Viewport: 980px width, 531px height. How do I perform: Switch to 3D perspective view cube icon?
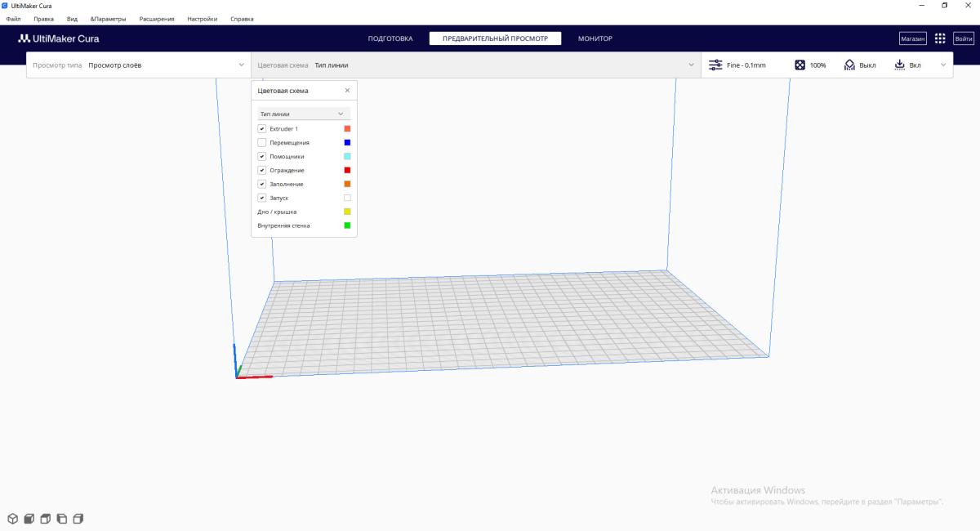(x=12, y=519)
